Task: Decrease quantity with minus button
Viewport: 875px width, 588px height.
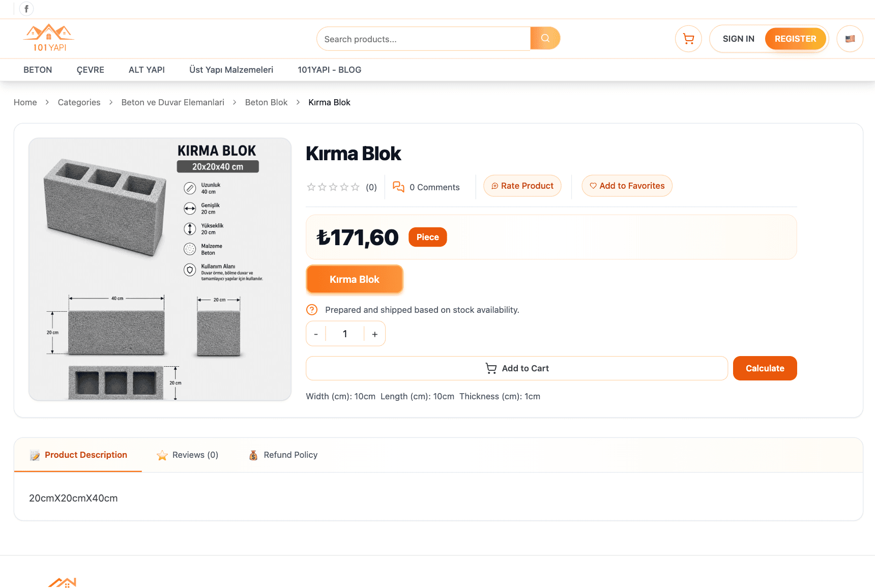Action: pyautogui.click(x=316, y=334)
